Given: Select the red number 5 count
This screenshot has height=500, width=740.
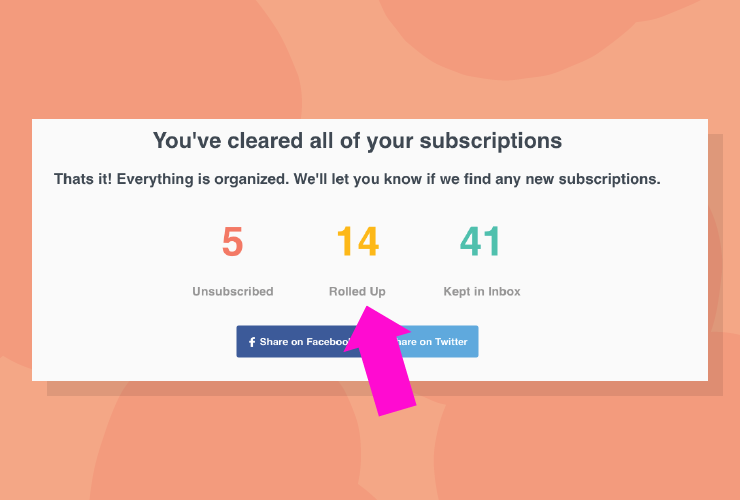Looking at the screenshot, I should coord(233,241).
